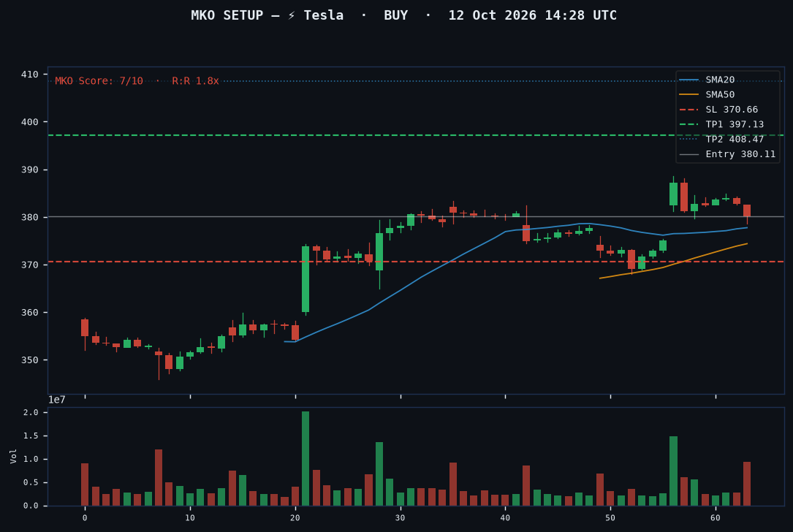Click the SMA50 legend entry

coord(707,94)
